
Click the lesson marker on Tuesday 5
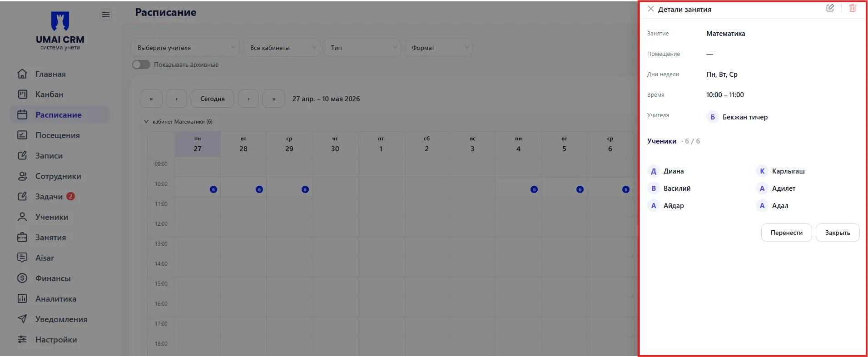[x=580, y=189]
